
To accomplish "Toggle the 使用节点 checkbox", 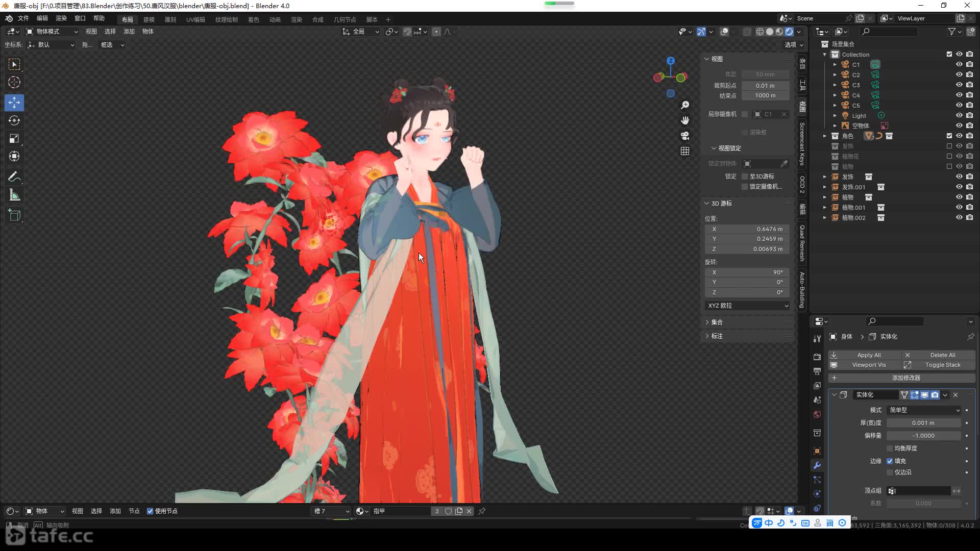I will (150, 511).
